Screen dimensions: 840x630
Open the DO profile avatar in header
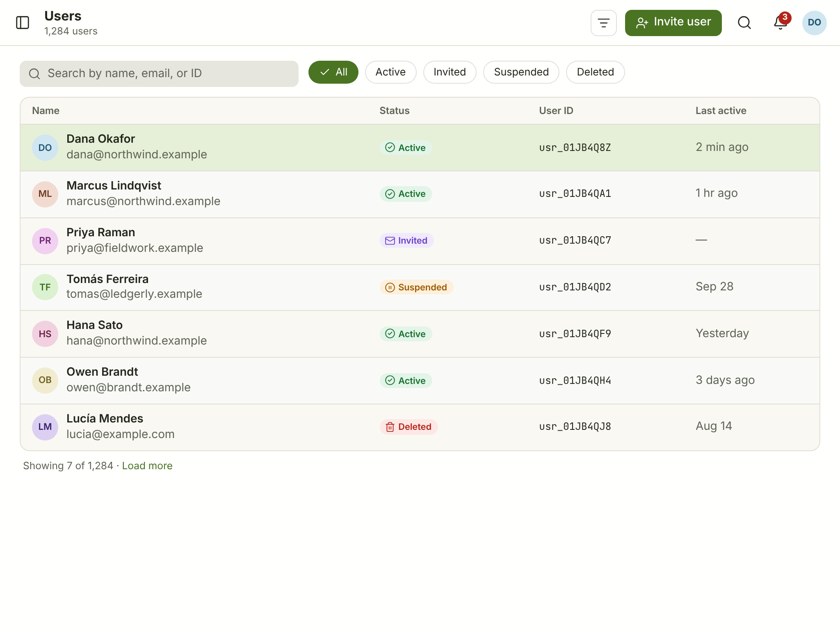(814, 23)
